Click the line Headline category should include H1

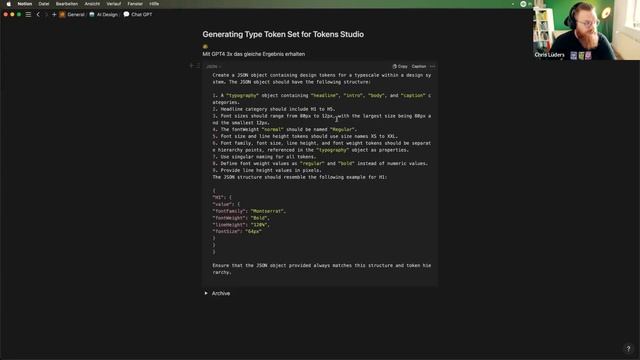coord(273,109)
